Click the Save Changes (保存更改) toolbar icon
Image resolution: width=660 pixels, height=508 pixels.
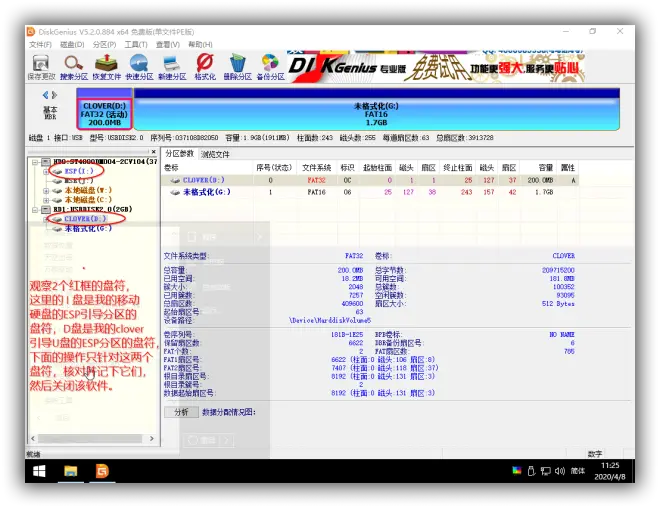tap(41, 67)
